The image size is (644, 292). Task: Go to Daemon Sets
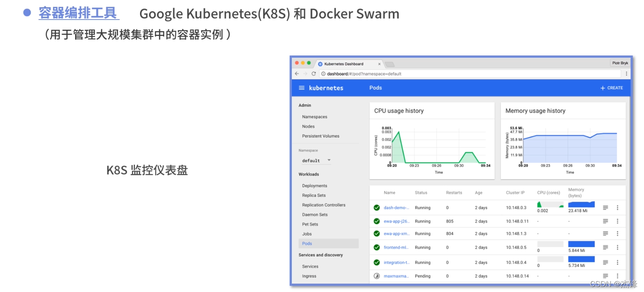tap(315, 215)
